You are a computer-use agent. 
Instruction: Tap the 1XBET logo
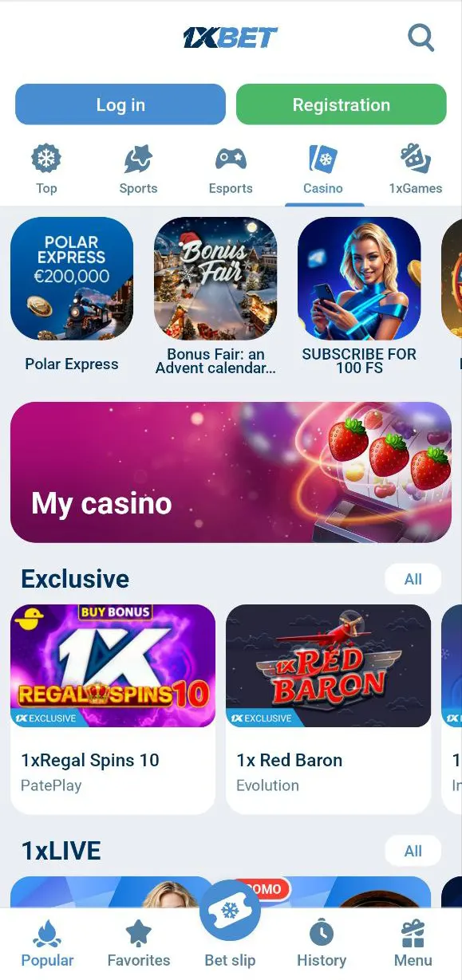point(231,37)
